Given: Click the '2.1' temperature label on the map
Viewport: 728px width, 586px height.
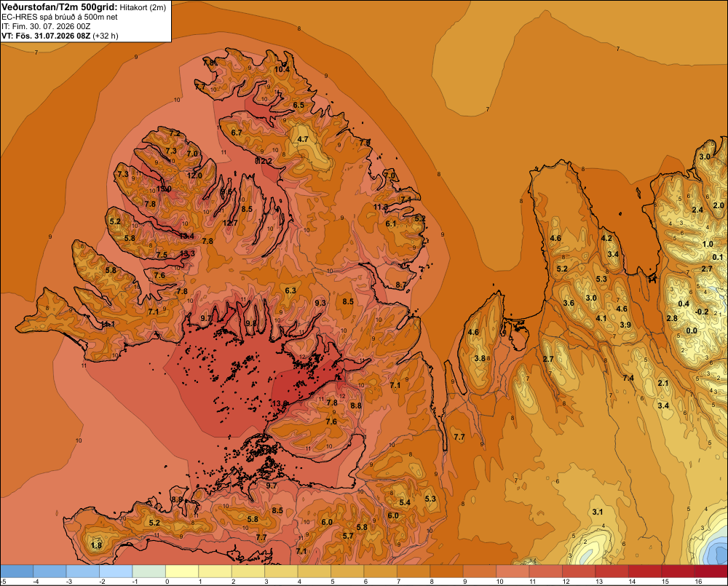Looking at the screenshot, I should (x=663, y=383).
